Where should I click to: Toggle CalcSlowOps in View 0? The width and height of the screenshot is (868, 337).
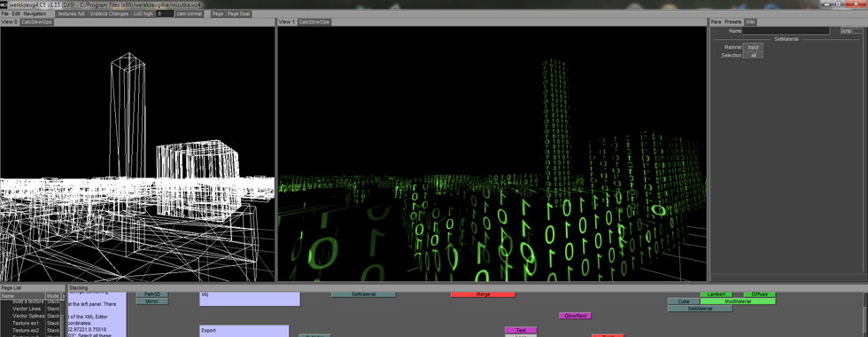tap(36, 22)
